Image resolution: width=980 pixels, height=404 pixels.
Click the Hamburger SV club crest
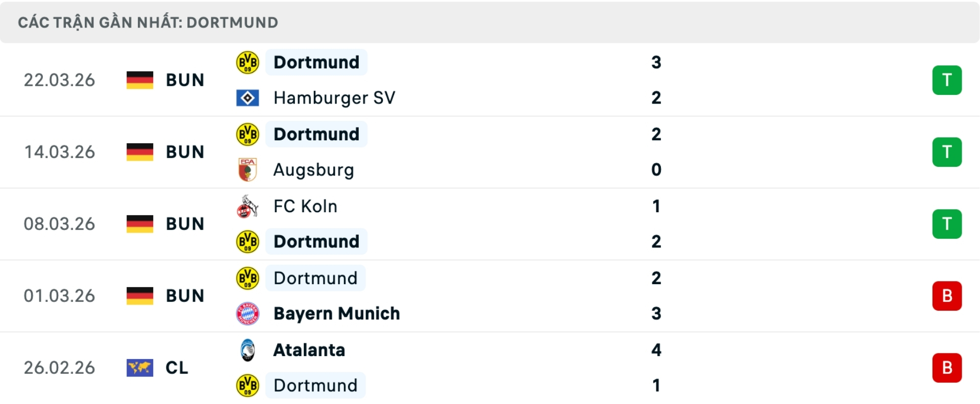pos(248,98)
